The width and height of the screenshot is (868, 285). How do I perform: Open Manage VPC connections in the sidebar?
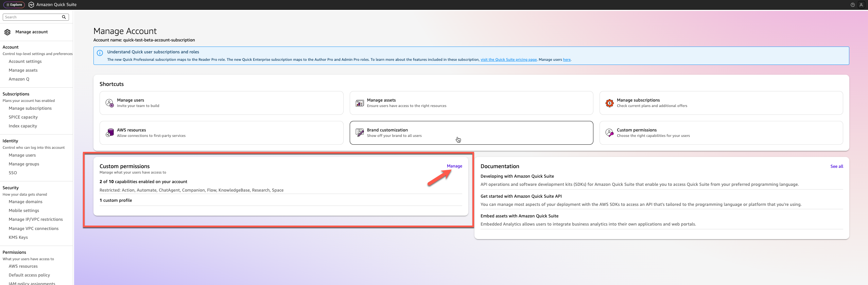click(34, 229)
